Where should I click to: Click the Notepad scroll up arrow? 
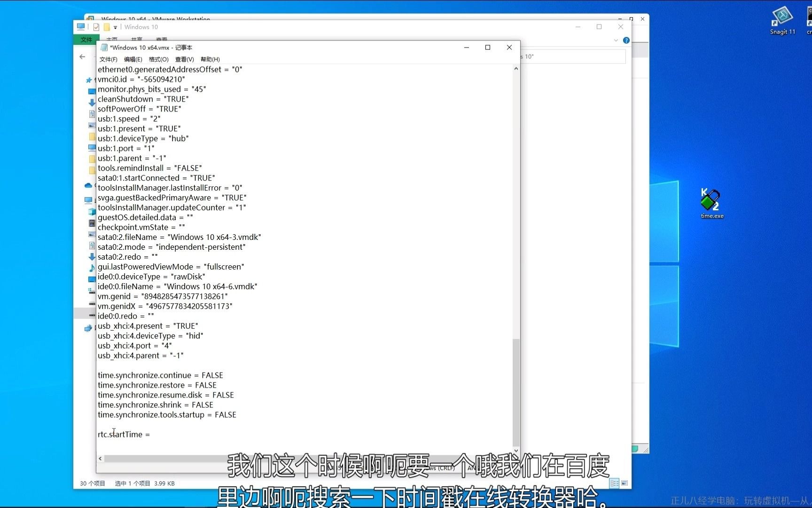(x=516, y=69)
